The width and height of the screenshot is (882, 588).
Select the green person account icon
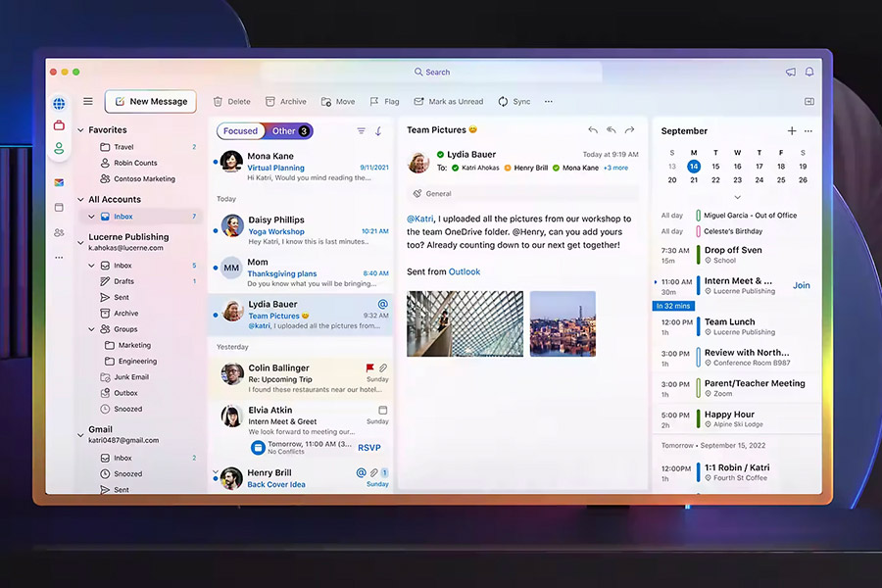[59, 149]
